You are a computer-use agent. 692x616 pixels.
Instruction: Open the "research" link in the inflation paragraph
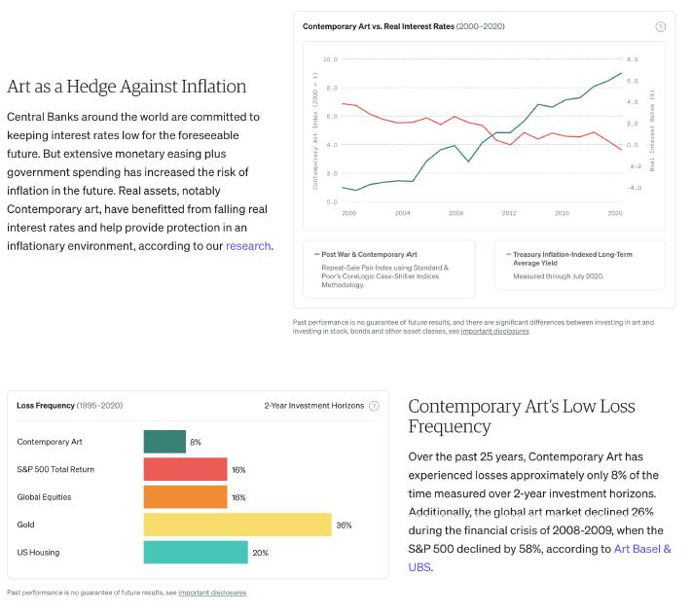248,246
